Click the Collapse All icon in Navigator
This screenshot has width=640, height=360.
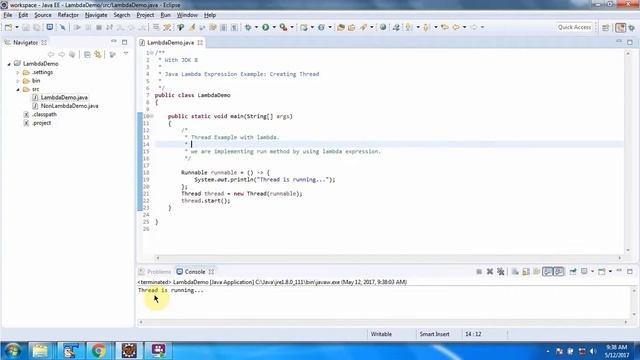point(87,55)
